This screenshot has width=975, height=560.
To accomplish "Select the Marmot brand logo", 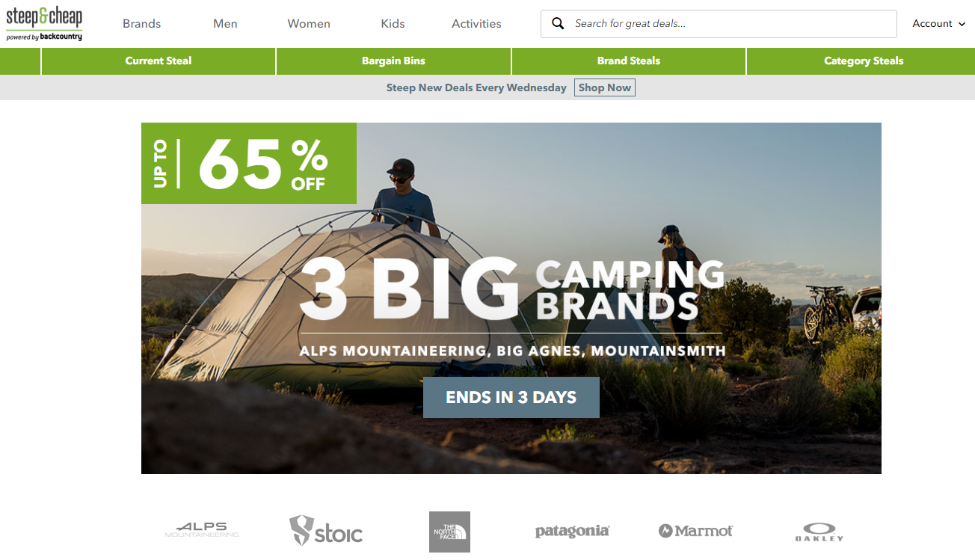I will (x=696, y=531).
